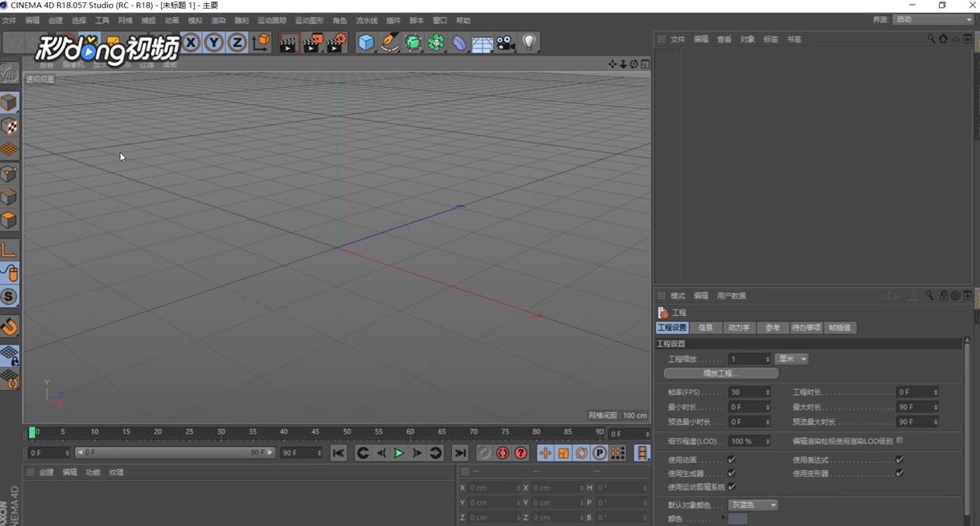The height and width of the screenshot is (526, 980).
Task: Click the model mode cube icon in left palette
Action: coord(9,102)
